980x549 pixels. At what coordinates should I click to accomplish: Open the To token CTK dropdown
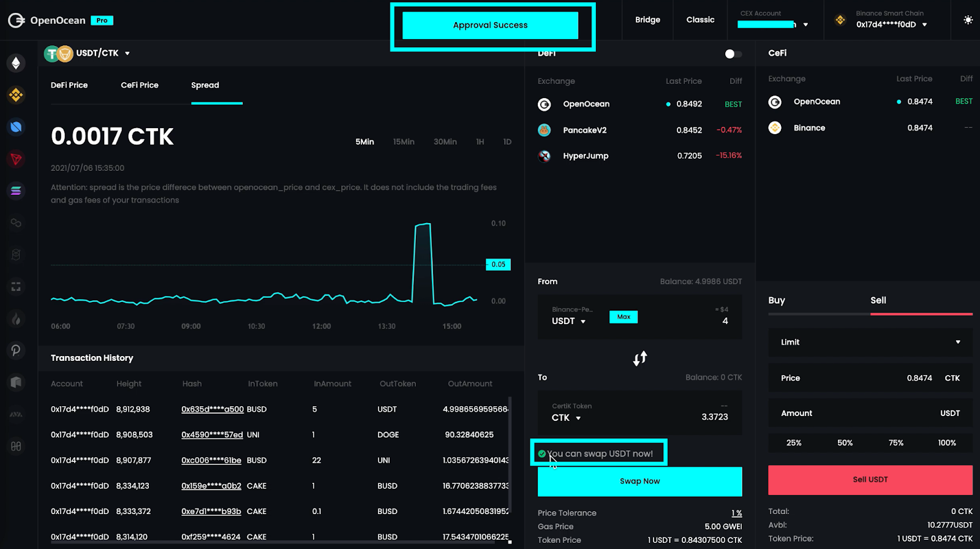click(x=566, y=418)
